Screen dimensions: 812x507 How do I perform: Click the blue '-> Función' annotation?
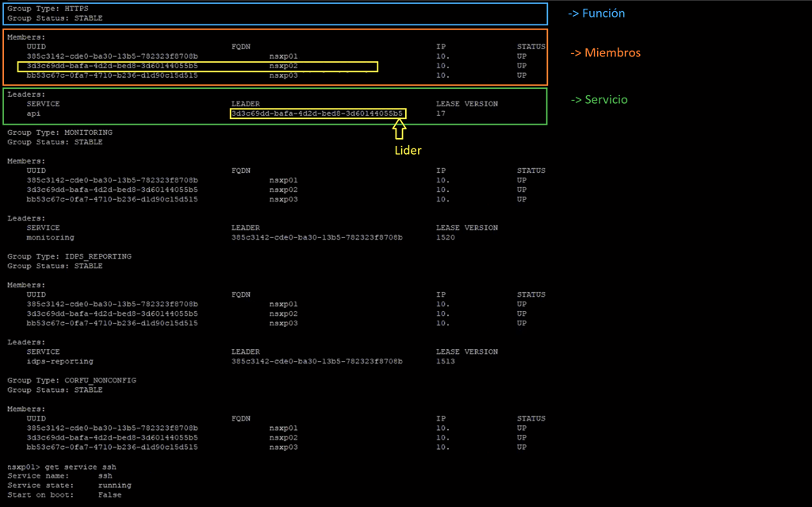pos(596,13)
